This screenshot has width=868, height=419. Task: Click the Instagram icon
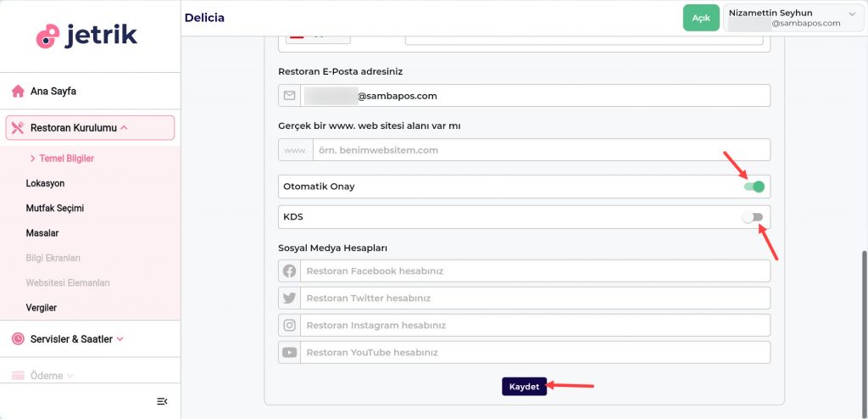pyautogui.click(x=289, y=326)
